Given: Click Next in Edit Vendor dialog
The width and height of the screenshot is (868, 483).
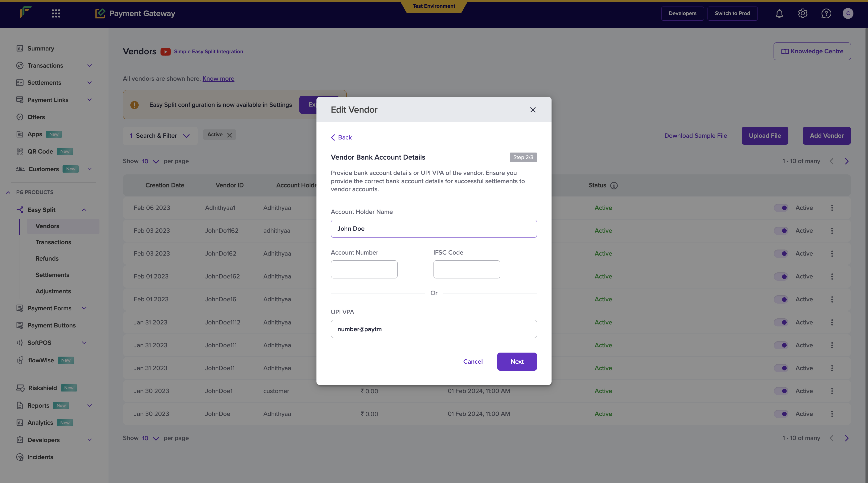Looking at the screenshot, I should point(517,361).
